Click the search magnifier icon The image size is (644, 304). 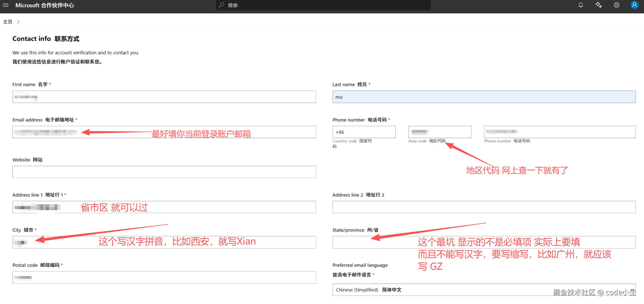pos(221,5)
